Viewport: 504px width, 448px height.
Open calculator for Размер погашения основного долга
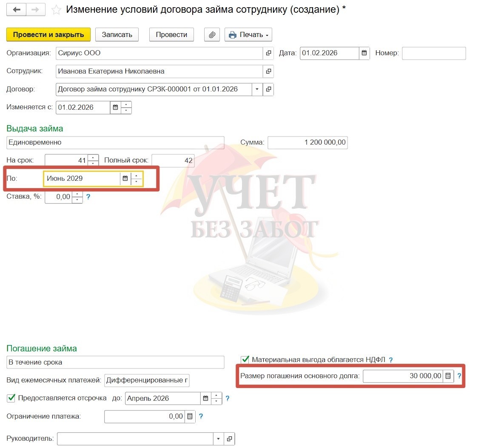(448, 376)
